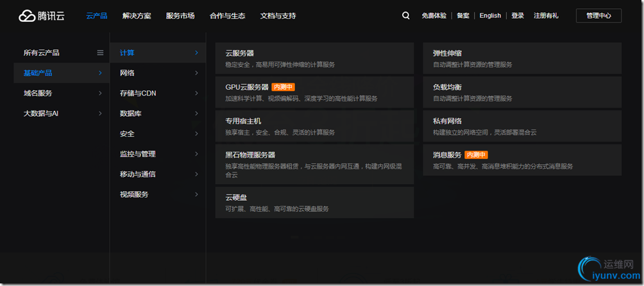Expand the 视频服务 category chevron

click(x=196, y=194)
